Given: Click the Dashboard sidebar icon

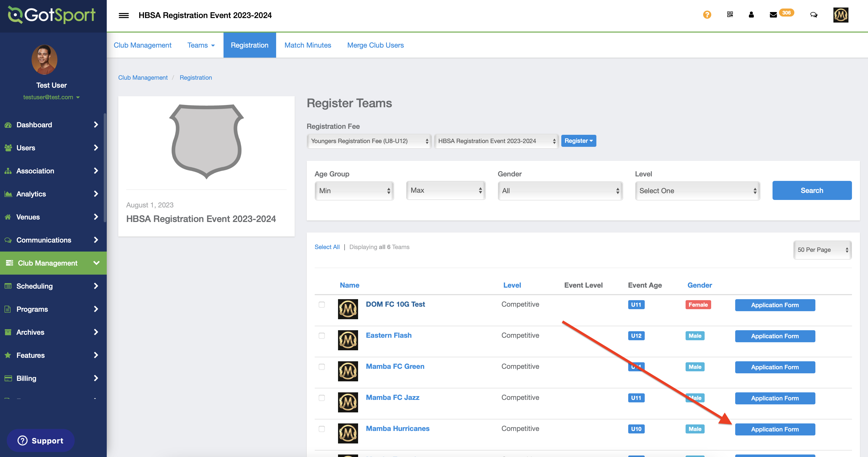Looking at the screenshot, I should pos(8,125).
